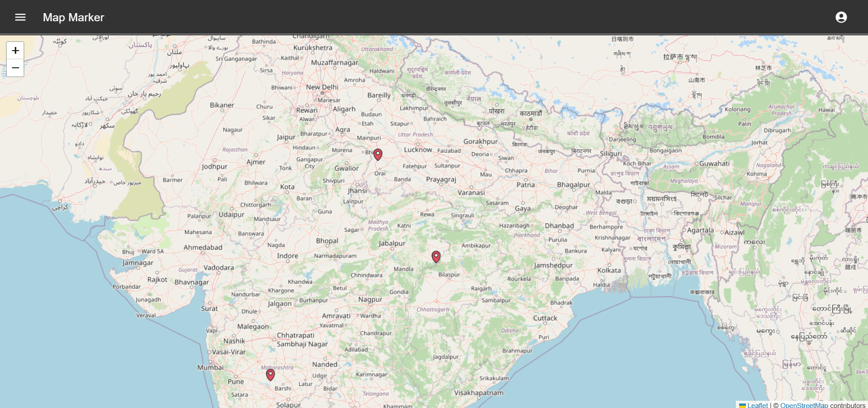Click the New Delhi label on map

(x=322, y=87)
